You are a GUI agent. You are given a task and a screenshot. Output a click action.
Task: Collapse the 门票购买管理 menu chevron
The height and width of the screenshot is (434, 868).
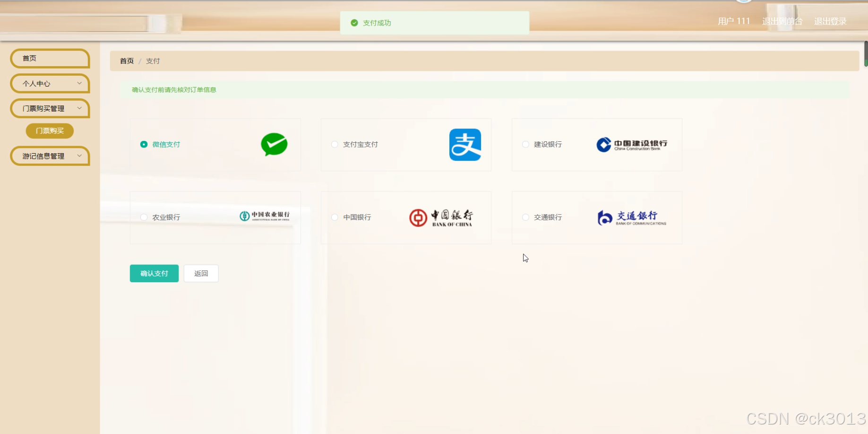pyautogui.click(x=79, y=108)
